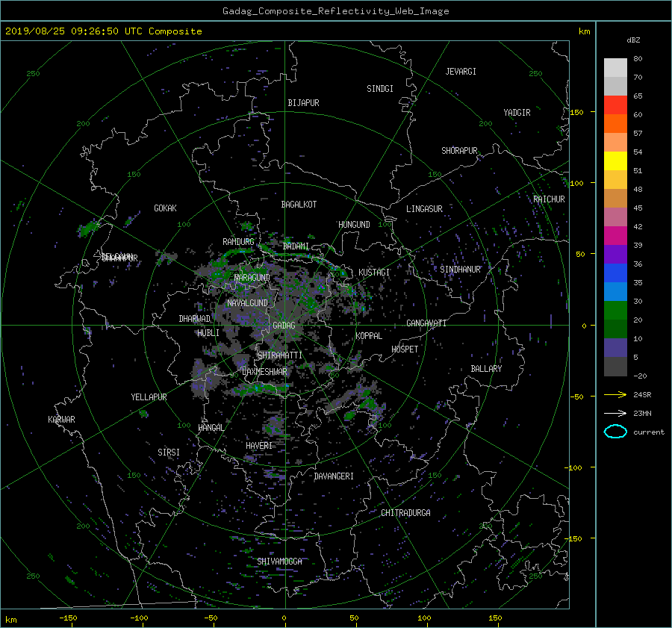Click the red 60-65 dBZ swatch

click(x=615, y=105)
